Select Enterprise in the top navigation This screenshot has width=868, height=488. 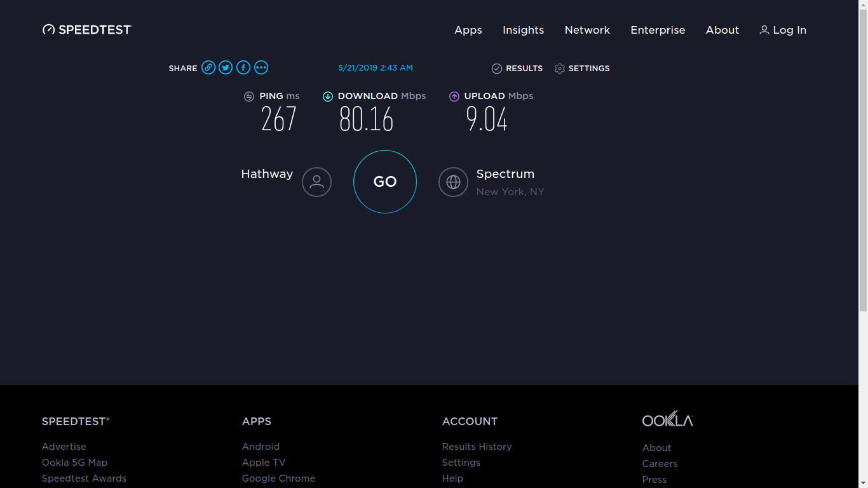[x=658, y=30]
